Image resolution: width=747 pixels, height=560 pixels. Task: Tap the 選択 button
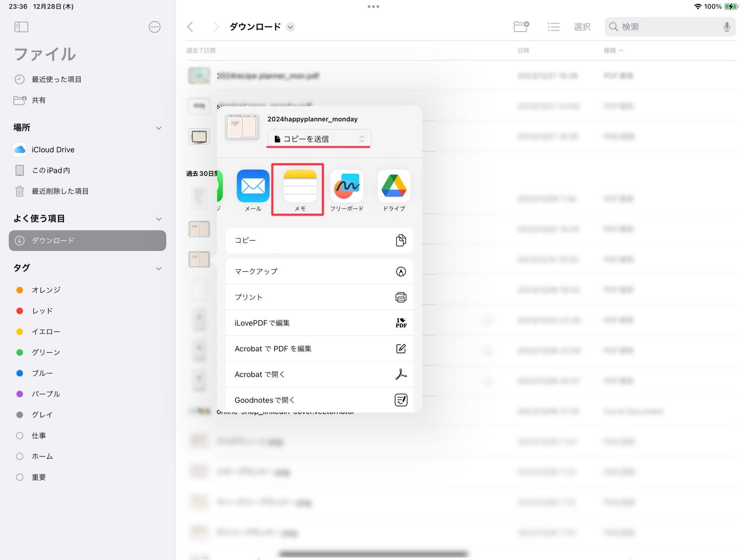point(582,27)
